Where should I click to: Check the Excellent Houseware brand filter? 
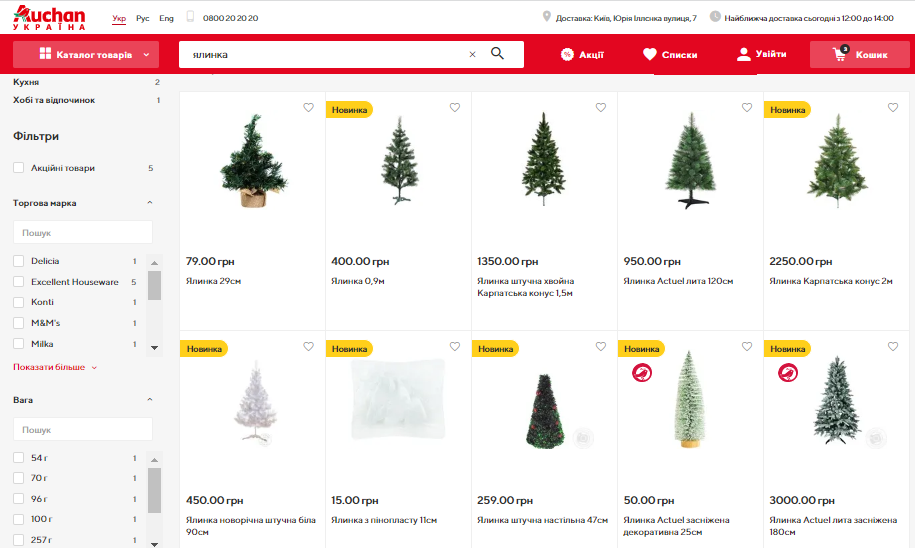[x=19, y=282]
